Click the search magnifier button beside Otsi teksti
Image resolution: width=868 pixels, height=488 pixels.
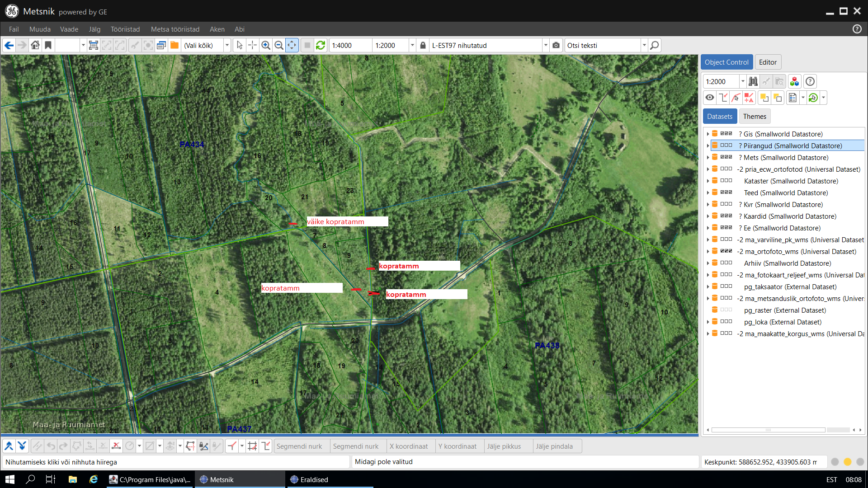[654, 45]
